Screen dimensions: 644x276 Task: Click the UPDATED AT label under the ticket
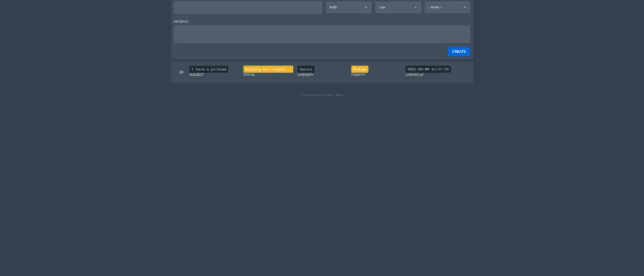[x=415, y=75]
